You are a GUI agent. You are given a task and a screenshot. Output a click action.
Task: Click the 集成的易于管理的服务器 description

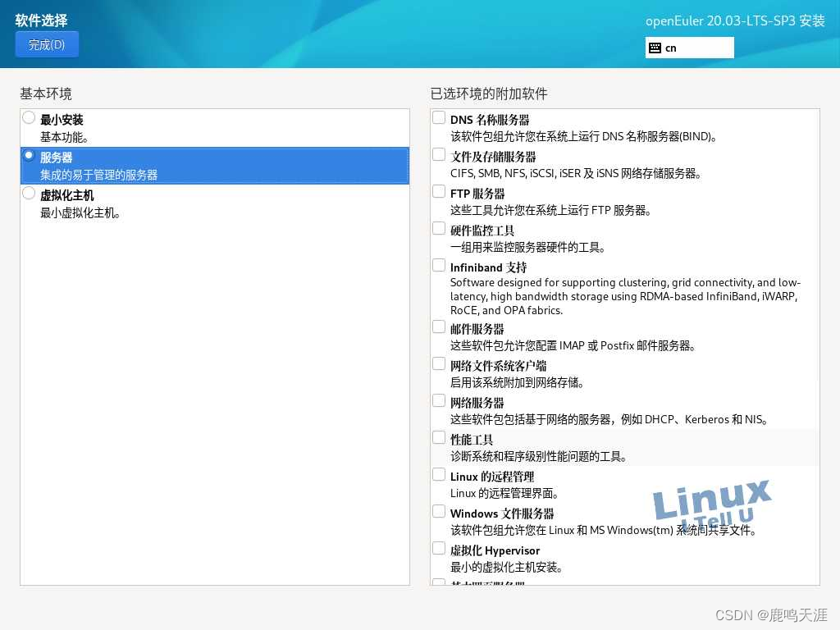(99, 175)
